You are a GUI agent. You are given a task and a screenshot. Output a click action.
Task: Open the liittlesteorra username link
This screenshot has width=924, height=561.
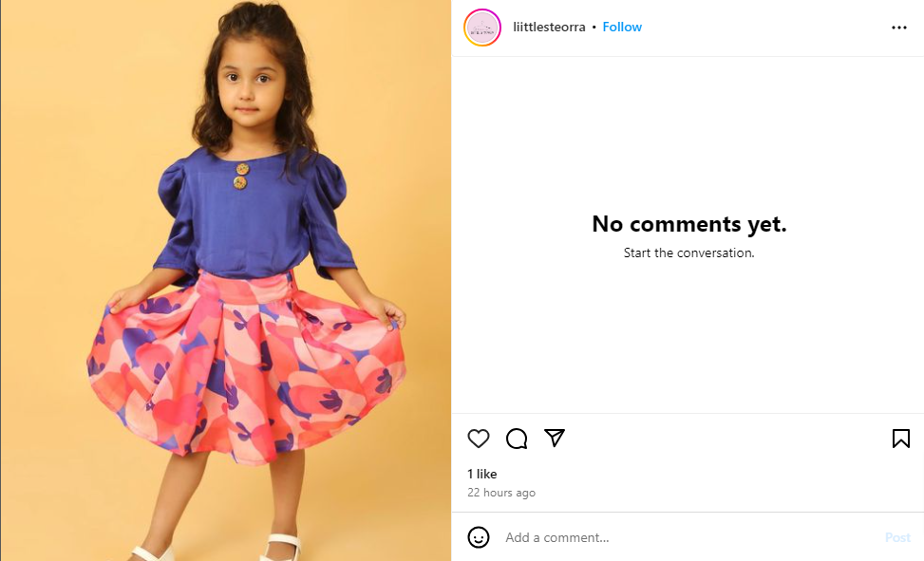[x=549, y=28]
